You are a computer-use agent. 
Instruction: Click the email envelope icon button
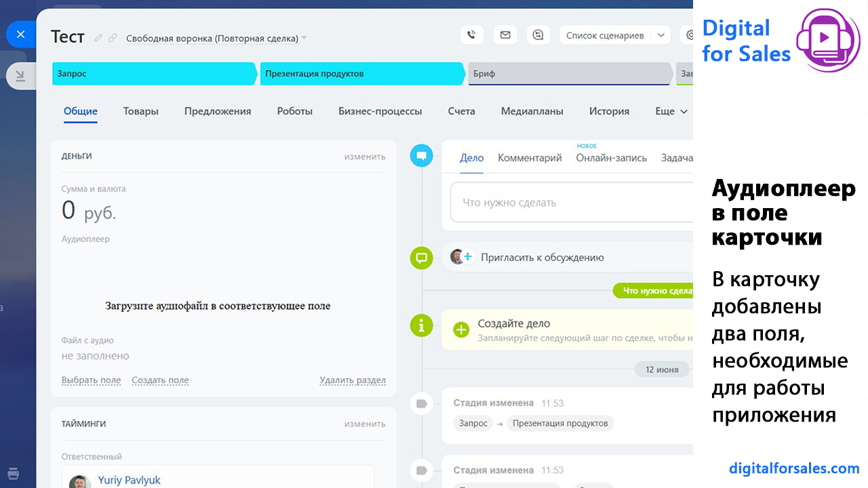(x=505, y=35)
